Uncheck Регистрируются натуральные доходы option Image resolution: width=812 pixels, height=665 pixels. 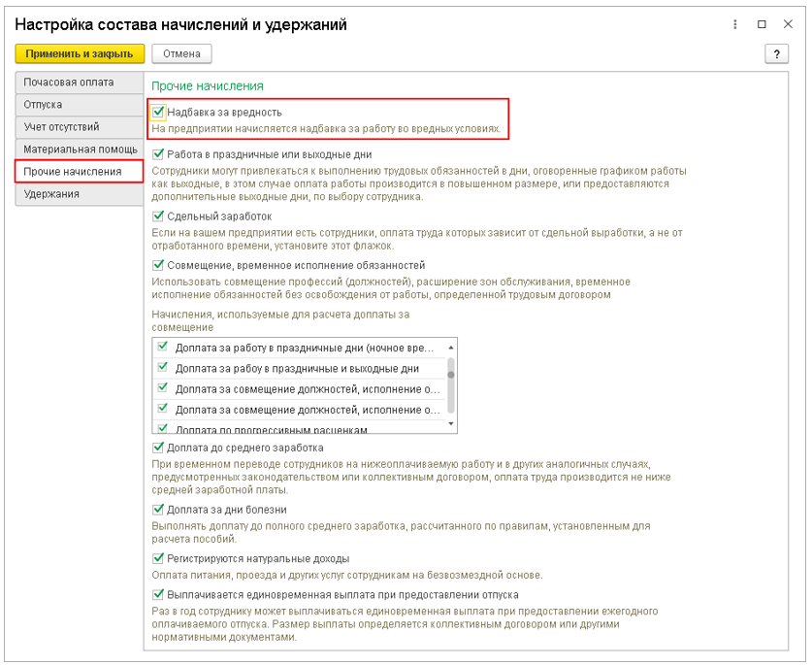pos(159,559)
